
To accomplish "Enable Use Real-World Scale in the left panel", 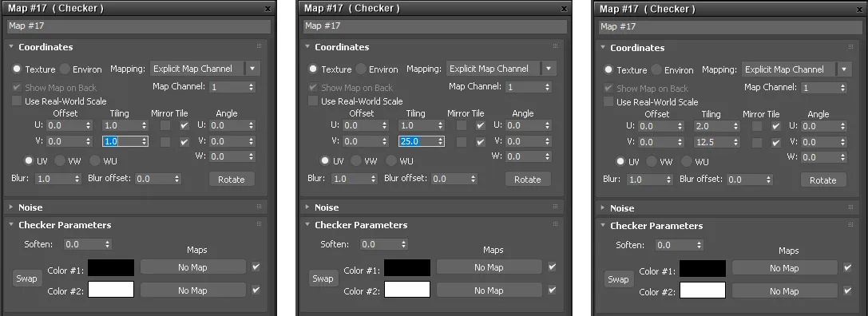I will pos(17,101).
